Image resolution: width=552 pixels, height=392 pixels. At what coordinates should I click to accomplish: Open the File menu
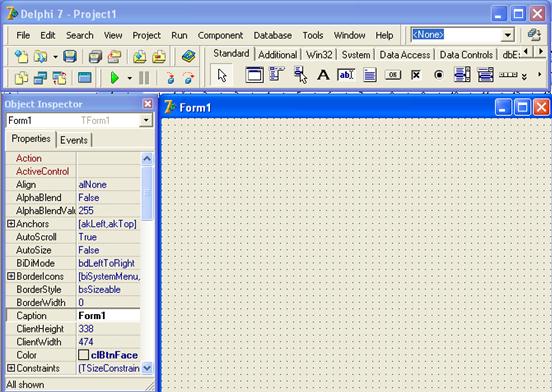[x=23, y=35]
